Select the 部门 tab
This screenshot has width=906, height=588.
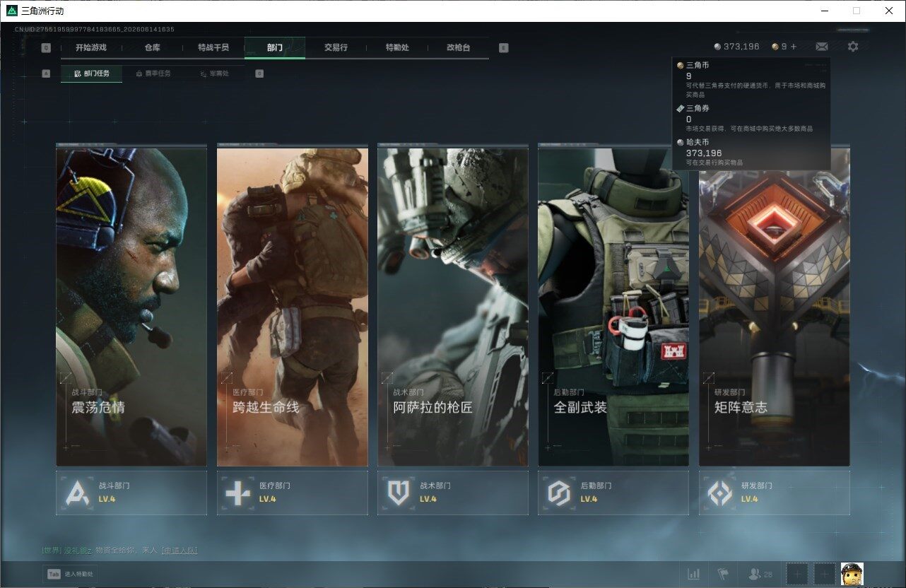point(275,48)
